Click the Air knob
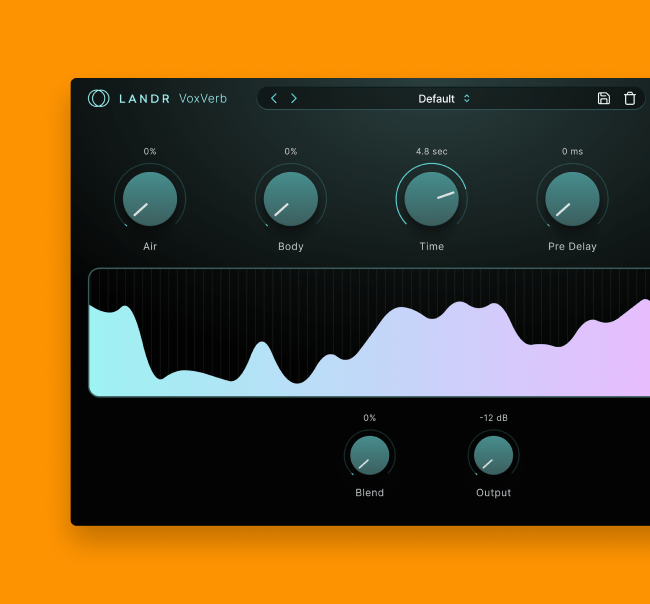The image size is (650, 604). tap(150, 199)
